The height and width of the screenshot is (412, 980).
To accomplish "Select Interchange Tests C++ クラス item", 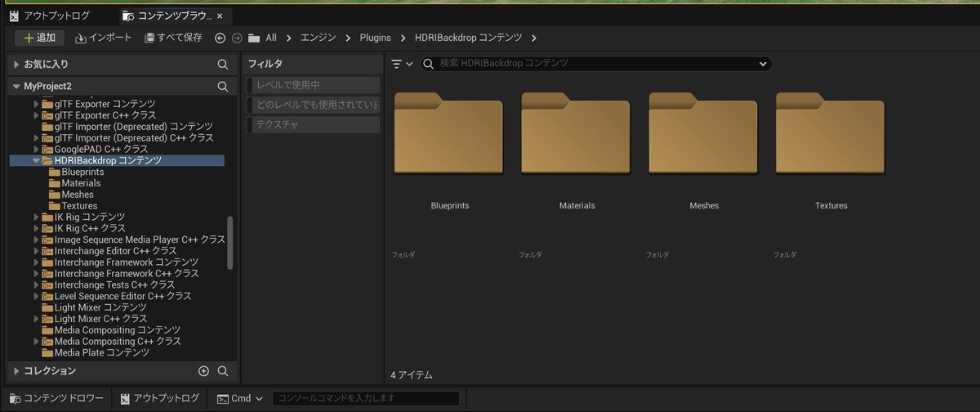I will tap(114, 285).
